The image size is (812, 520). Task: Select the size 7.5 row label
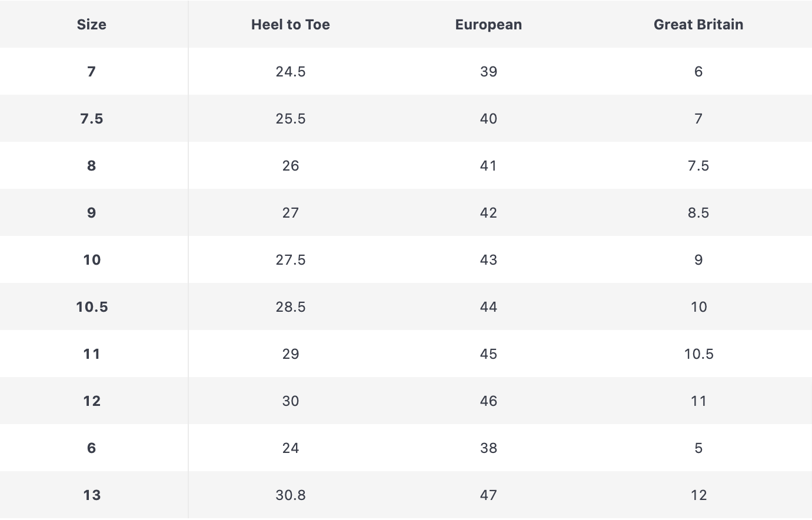[91, 118]
